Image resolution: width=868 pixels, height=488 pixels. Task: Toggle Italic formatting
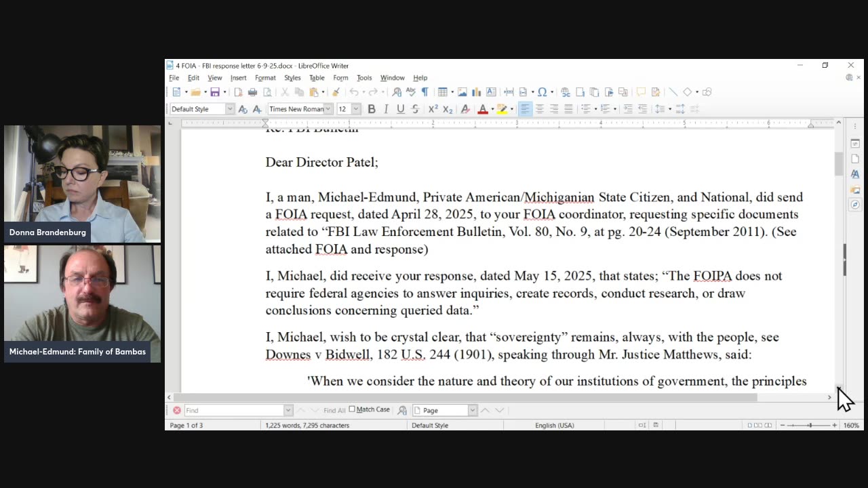tap(386, 109)
